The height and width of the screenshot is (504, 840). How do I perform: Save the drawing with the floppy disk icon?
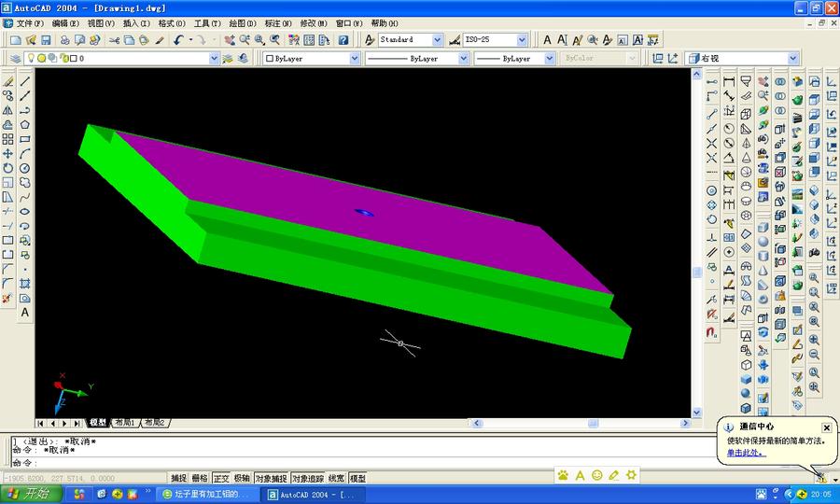46,39
